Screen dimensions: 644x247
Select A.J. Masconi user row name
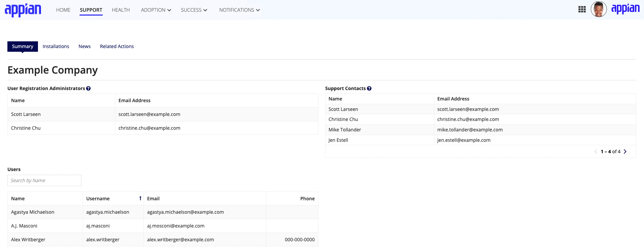[x=24, y=226]
